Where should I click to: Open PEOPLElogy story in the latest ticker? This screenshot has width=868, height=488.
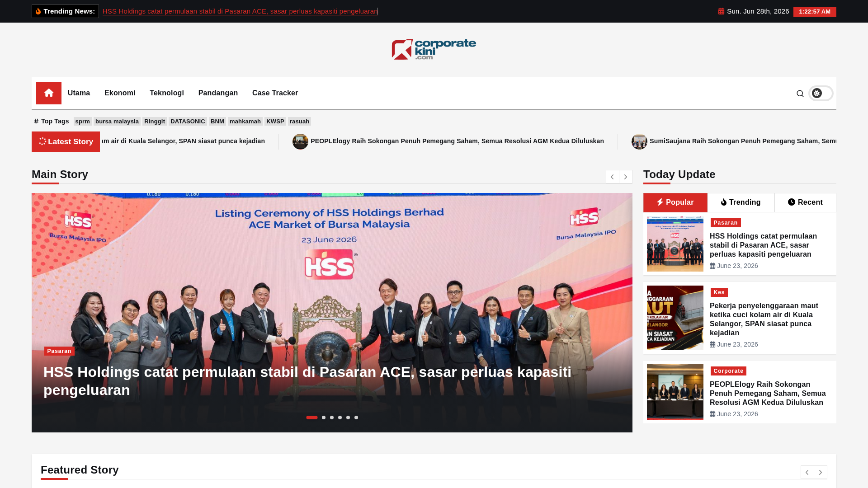pyautogui.click(x=457, y=141)
